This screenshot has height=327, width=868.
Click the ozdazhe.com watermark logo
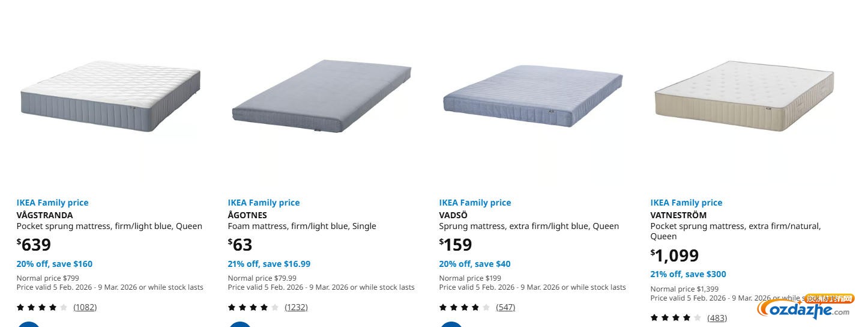[804, 308]
